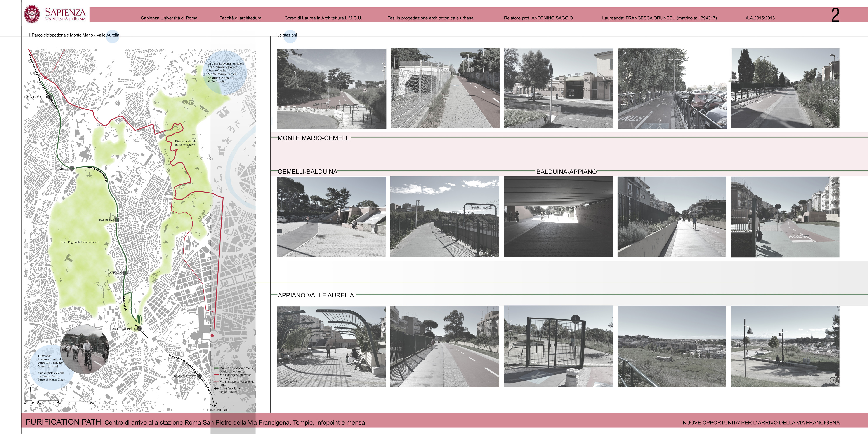Click the Gemelli station marker dot
This screenshot has width=868, height=434.
72,168
